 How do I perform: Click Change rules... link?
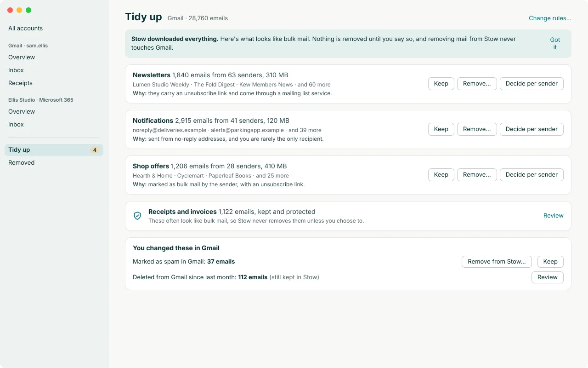click(550, 18)
